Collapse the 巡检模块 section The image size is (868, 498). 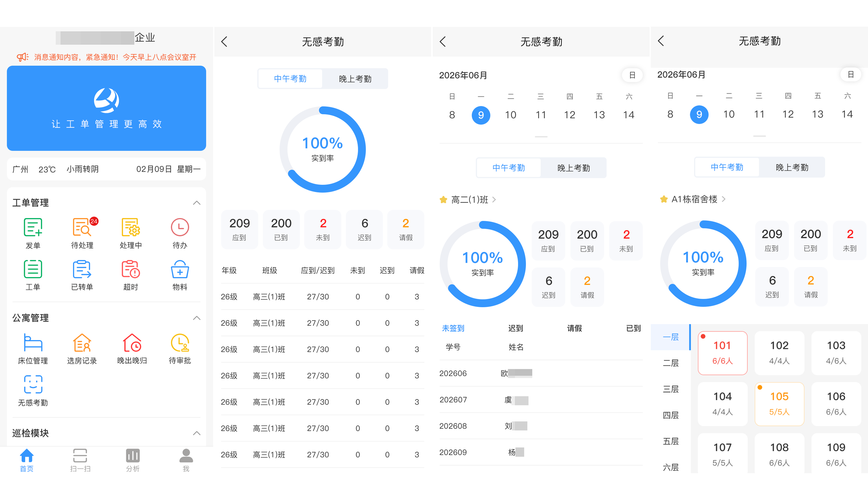(197, 433)
